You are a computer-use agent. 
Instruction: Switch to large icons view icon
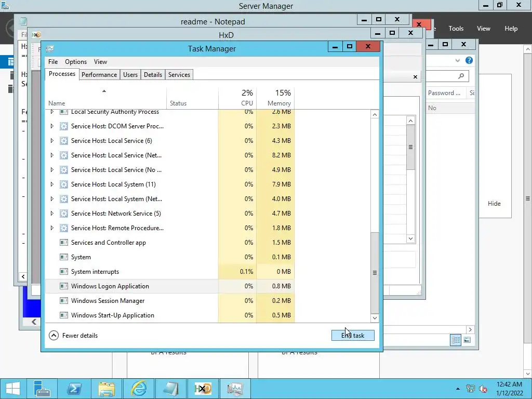pos(467,340)
